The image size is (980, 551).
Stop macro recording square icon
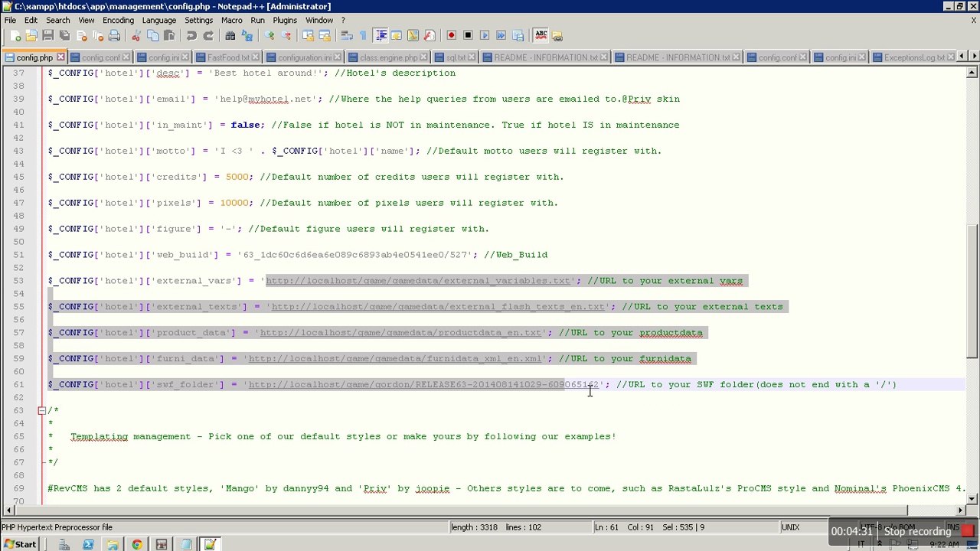coord(468,35)
